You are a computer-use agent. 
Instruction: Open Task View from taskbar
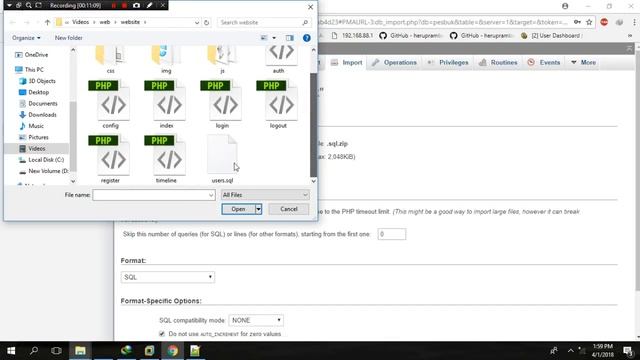pos(56,351)
